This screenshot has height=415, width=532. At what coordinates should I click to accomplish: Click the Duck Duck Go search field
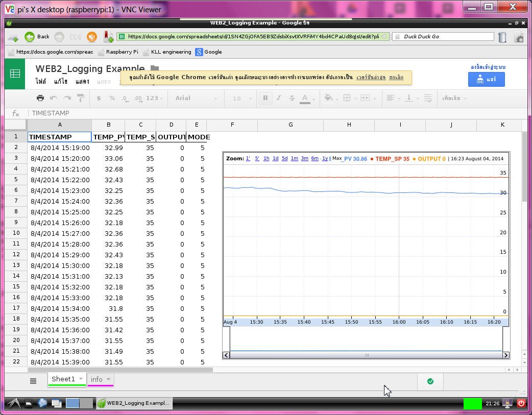447,37
